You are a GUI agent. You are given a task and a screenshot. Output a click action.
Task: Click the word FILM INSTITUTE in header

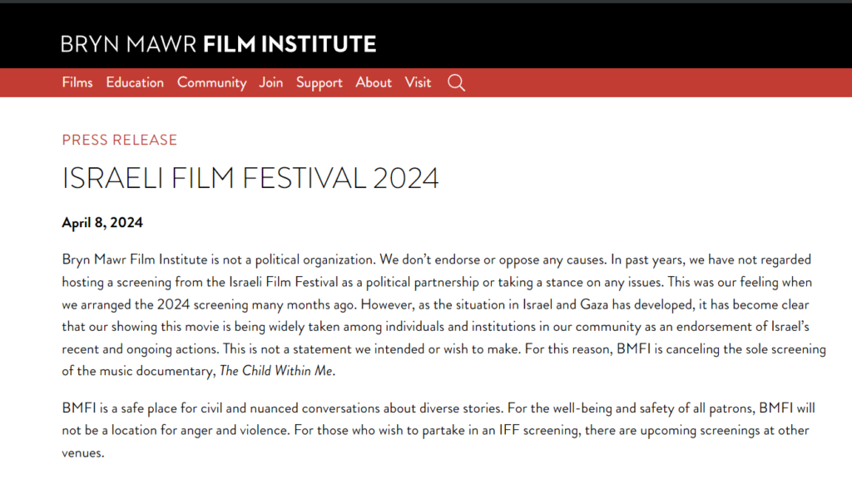290,44
